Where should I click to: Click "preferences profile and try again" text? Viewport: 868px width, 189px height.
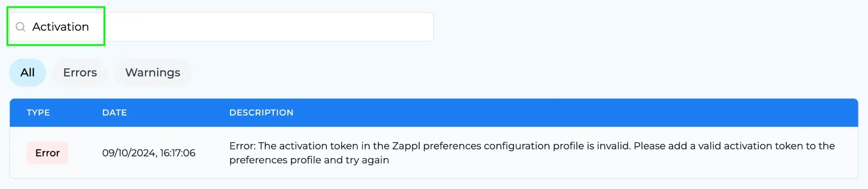click(x=309, y=160)
